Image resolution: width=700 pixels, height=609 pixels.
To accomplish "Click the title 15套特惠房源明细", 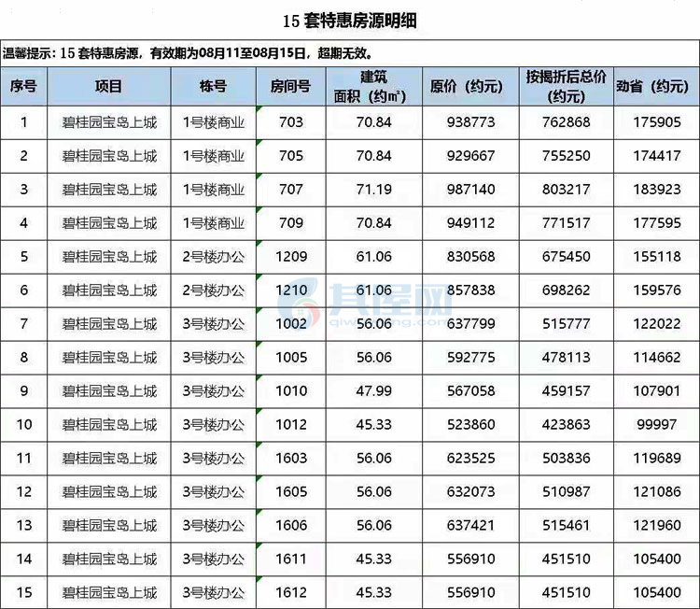I will pyautogui.click(x=350, y=20).
